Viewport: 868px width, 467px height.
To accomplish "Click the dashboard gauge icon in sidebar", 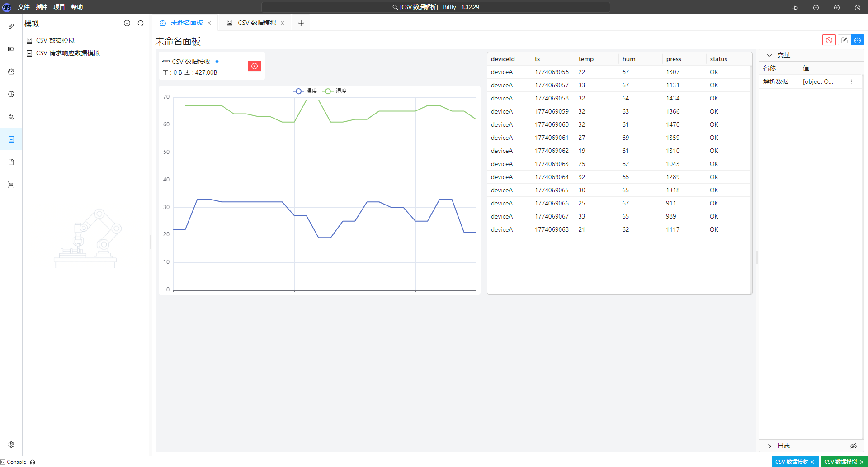I will click(x=11, y=71).
